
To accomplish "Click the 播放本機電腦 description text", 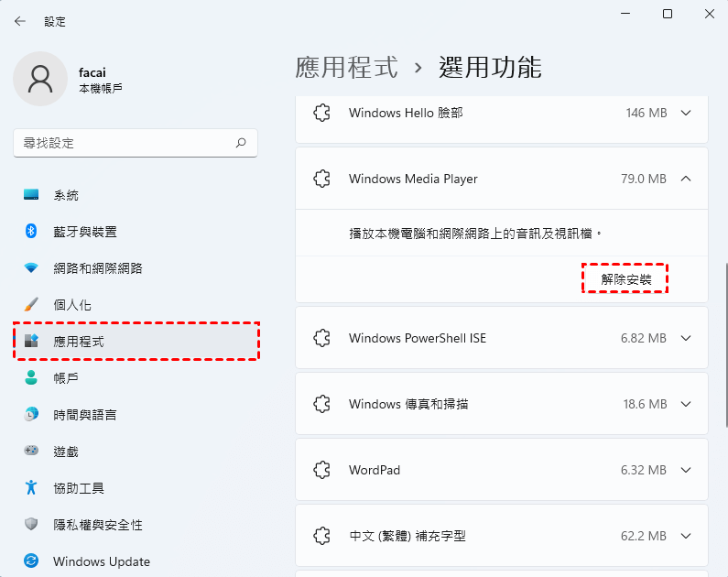I will click(x=475, y=233).
